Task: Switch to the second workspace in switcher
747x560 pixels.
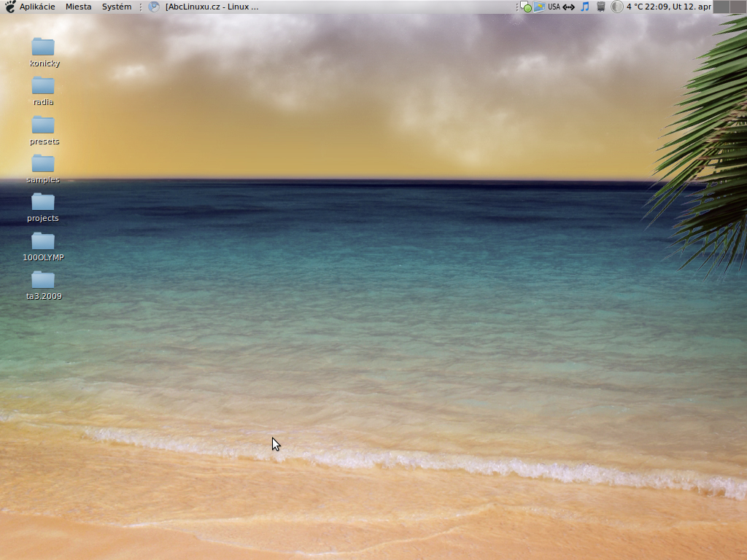Action: (x=737, y=7)
